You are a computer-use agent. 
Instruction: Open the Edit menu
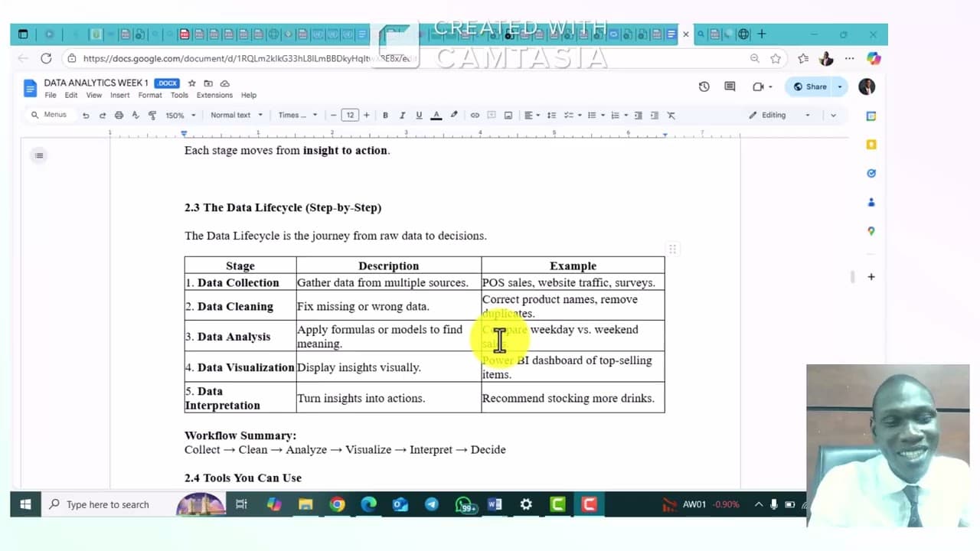tap(71, 96)
